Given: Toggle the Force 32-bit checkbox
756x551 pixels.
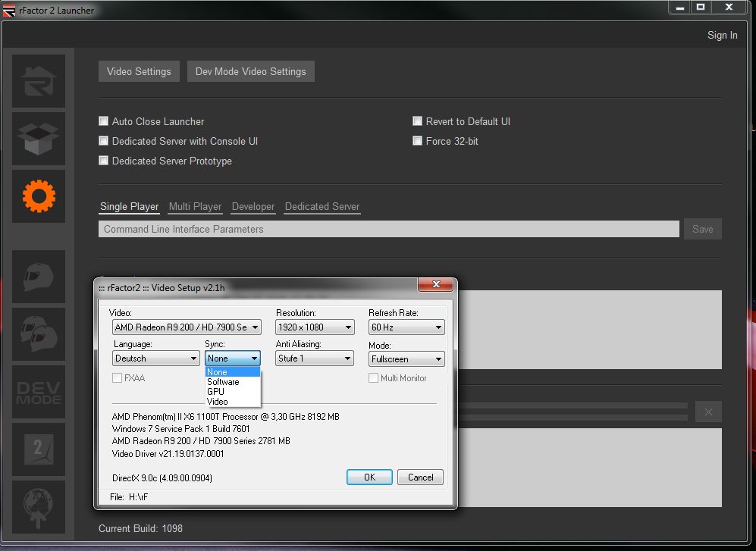Looking at the screenshot, I should pyautogui.click(x=418, y=141).
